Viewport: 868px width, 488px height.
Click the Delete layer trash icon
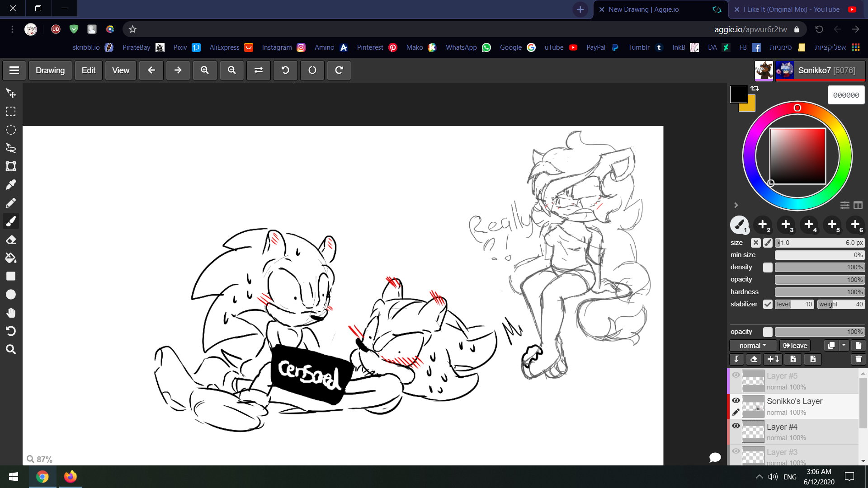[x=858, y=359]
